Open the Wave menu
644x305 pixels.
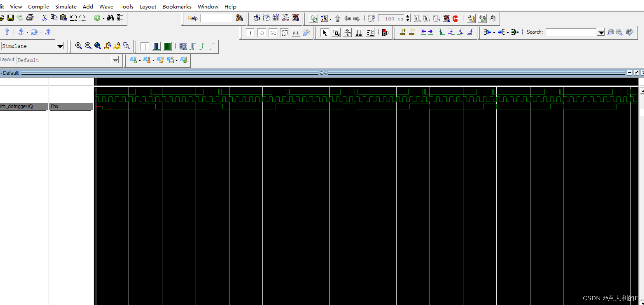tap(106, 7)
